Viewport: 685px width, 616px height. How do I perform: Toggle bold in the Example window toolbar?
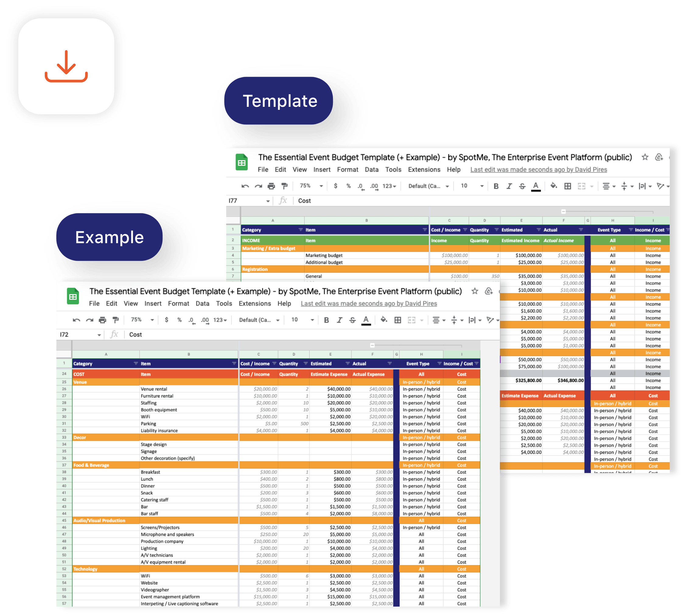(327, 320)
